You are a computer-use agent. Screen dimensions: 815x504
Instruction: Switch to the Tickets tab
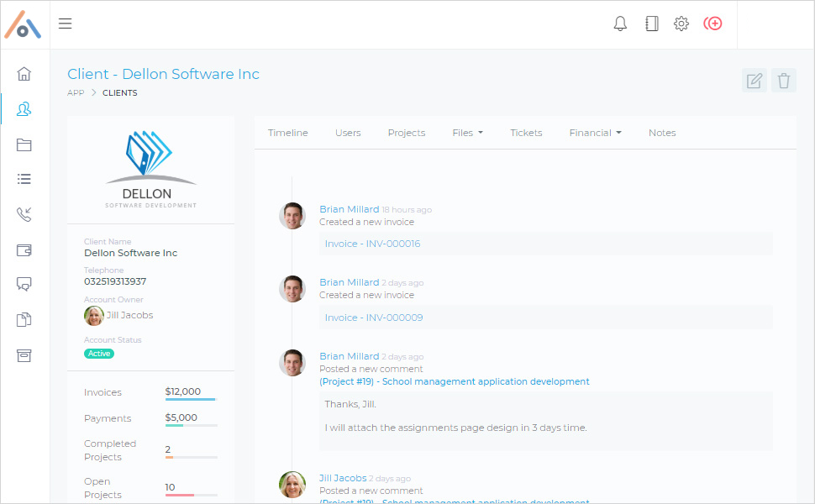tap(526, 133)
